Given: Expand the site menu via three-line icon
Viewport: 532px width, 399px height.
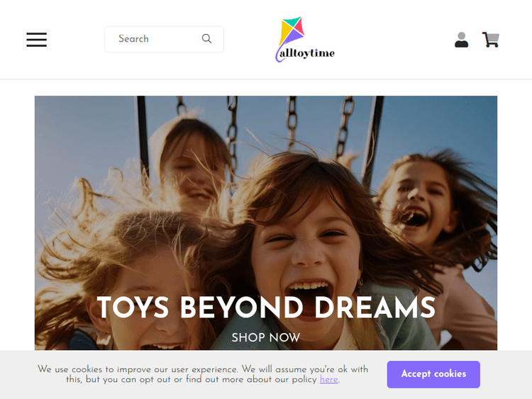Looking at the screenshot, I should (x=37, y=39).
